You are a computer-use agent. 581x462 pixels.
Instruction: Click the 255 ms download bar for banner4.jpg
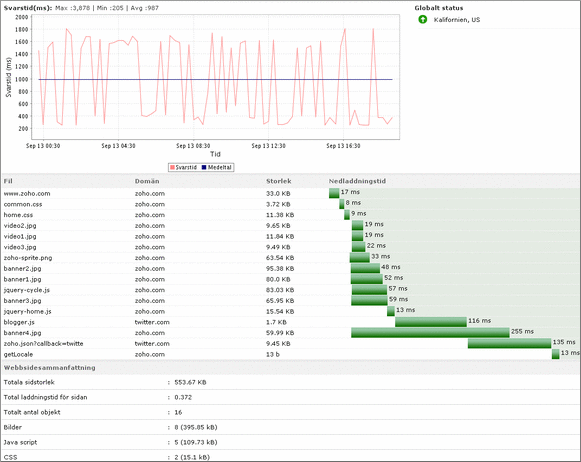click(x=430, y=333)
